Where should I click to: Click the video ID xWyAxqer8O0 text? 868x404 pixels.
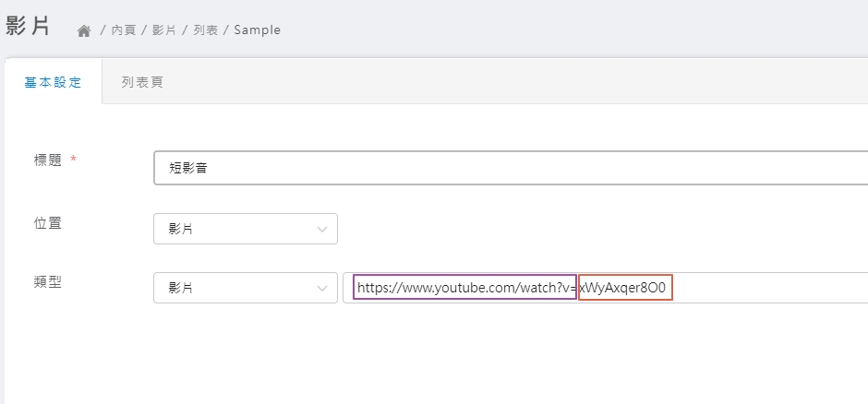625,288
